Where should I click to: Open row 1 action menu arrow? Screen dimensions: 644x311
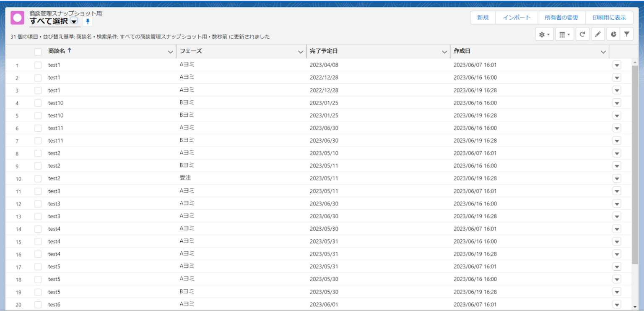point(616,65)
